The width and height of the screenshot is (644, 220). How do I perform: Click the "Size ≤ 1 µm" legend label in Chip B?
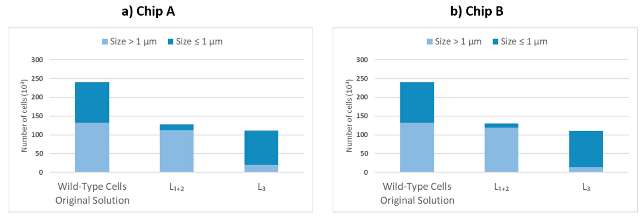click(x=524, y=42)
